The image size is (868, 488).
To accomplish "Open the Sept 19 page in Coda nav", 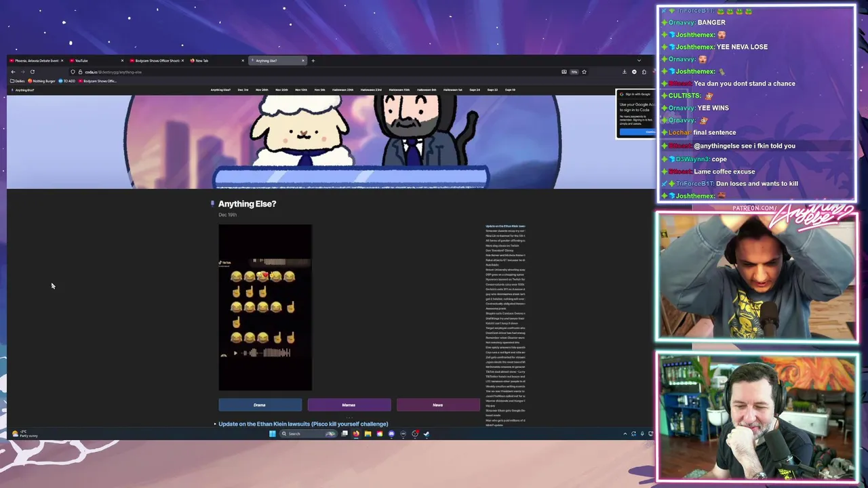I will 510,90.
